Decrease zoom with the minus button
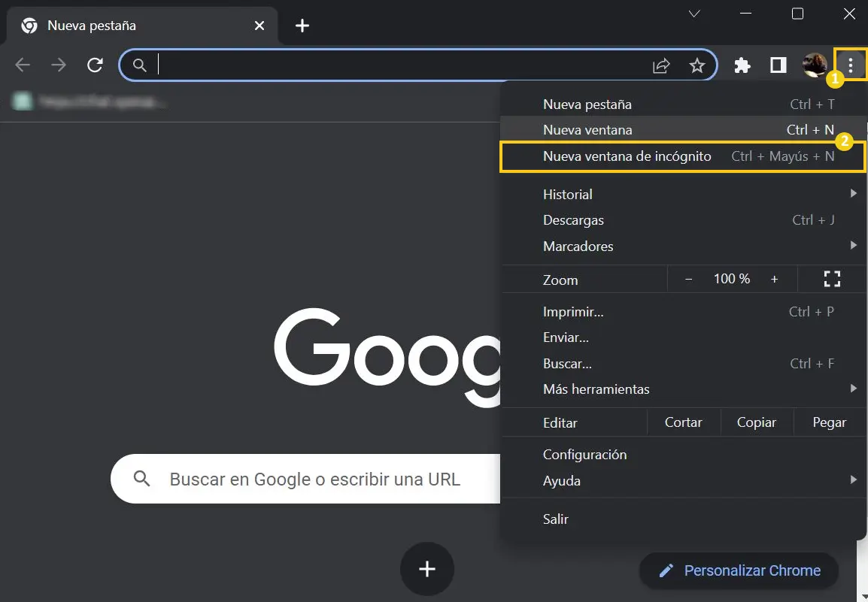 689,280
